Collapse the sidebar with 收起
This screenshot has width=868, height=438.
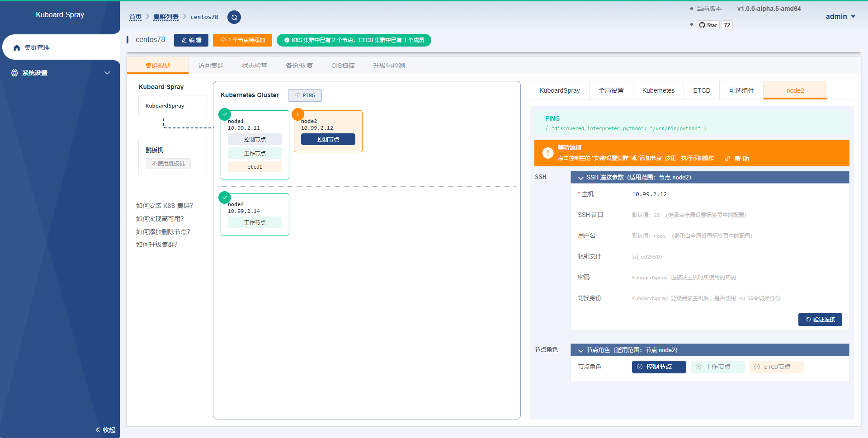point(105,430)
